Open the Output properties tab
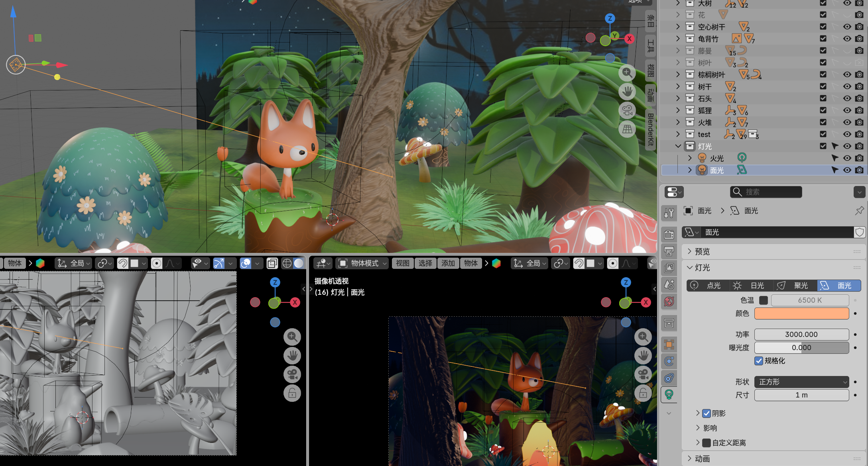 [669, 251]
